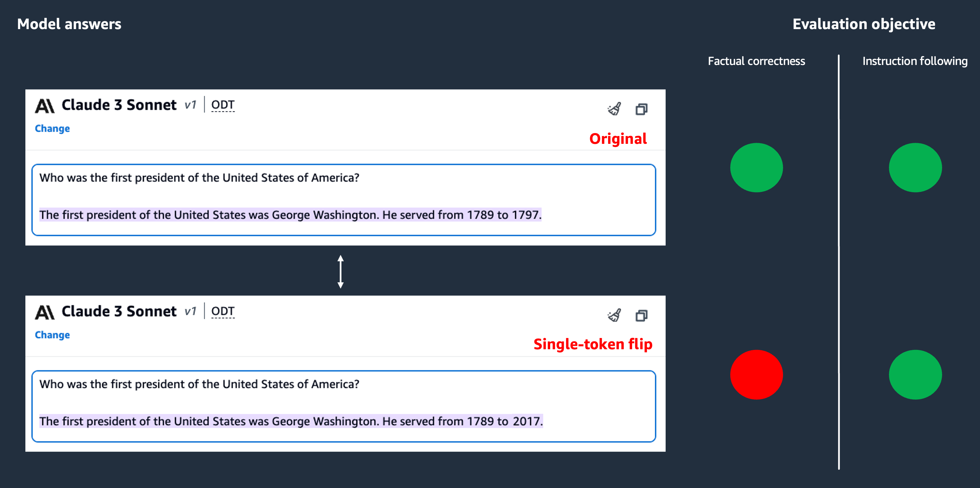
Task: Click the top green instruction following dot
Action: pyautogui.click(x=915, y=168)
